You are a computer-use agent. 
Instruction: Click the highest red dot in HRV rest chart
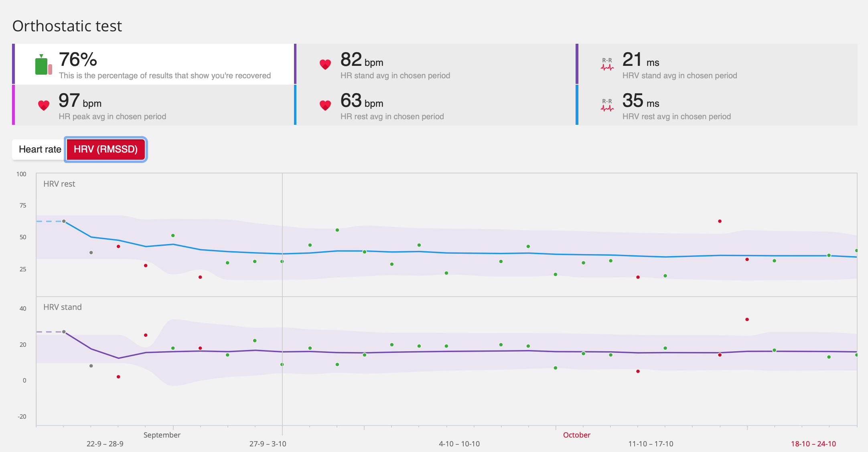720,221
